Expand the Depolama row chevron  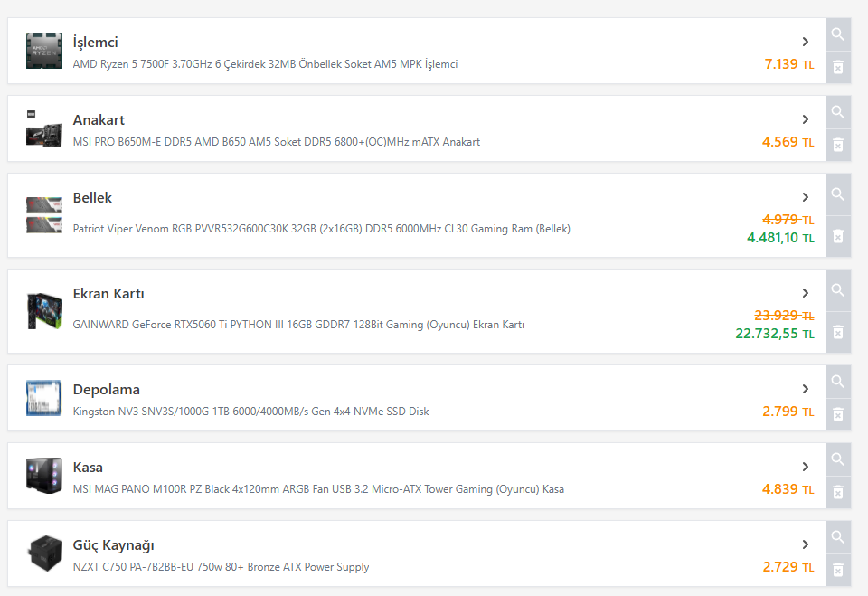pyautogui.click(x=806, y=389)
